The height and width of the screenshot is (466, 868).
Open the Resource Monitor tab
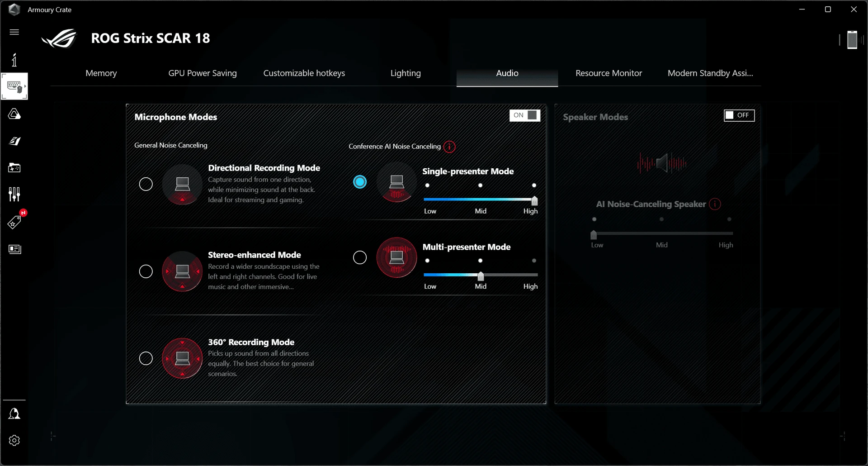[x=609, y=73]
